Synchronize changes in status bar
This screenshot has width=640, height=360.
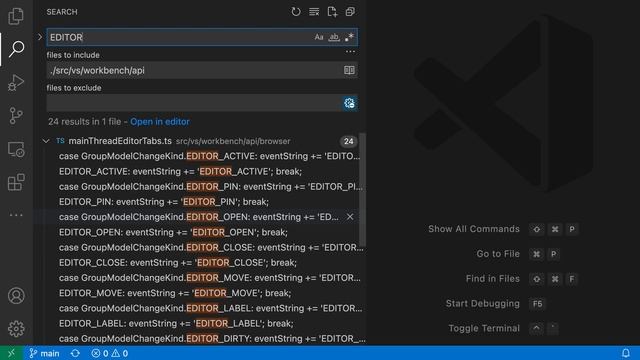75,353
